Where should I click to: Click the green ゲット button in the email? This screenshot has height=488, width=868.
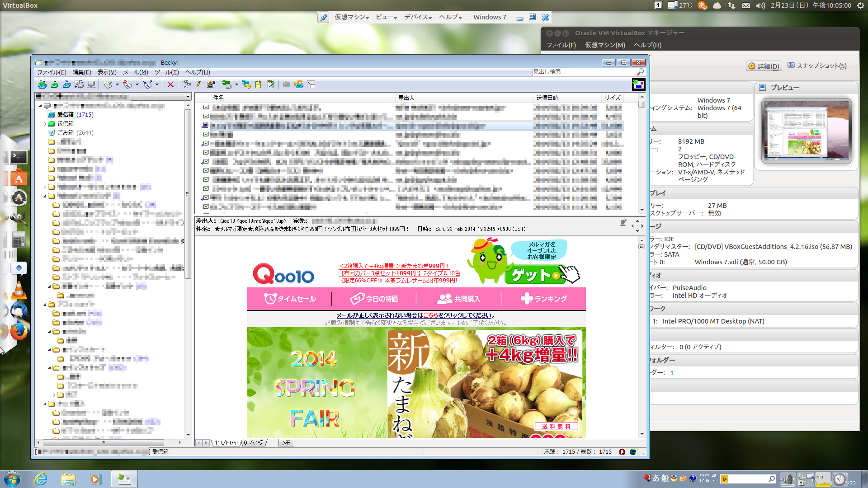(x=535, y=275)
